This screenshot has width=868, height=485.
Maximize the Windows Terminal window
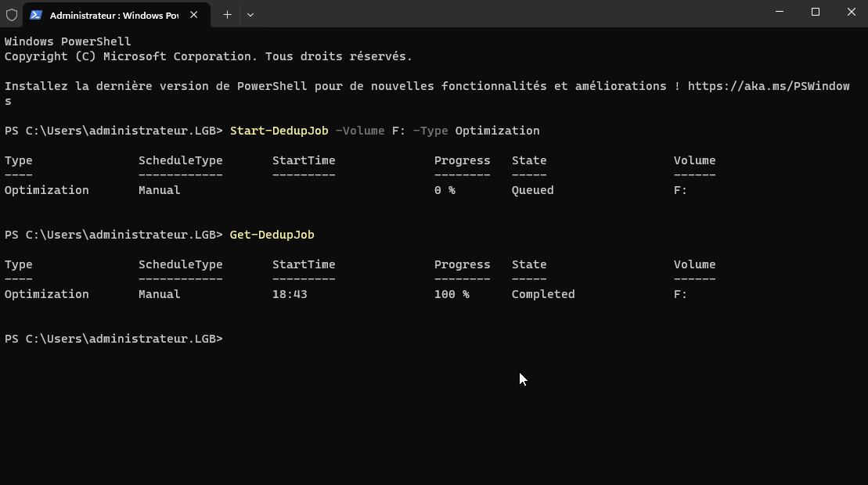coord(815,13)
